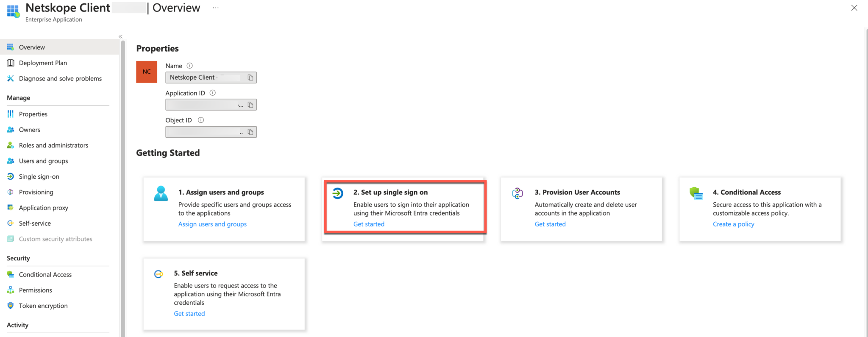Click the Assign users and groups link

point(212,224)
